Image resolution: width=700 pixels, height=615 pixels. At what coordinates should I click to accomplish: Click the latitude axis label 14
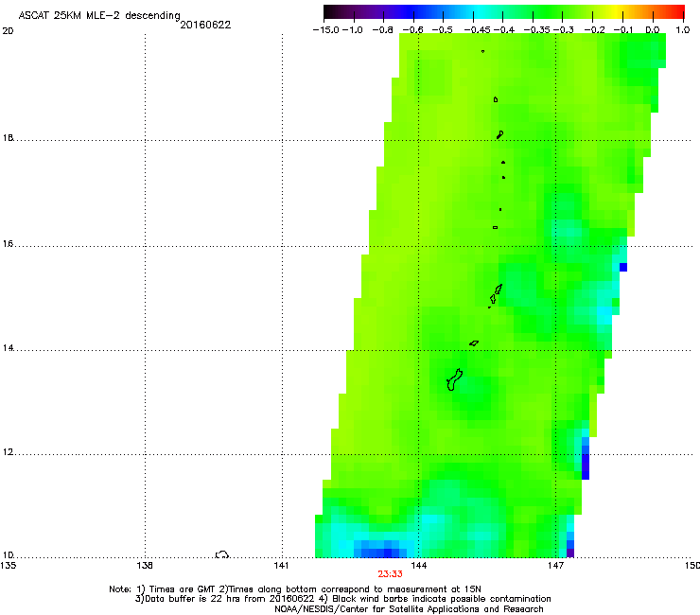pyautogui.click(x=8, y=347)
